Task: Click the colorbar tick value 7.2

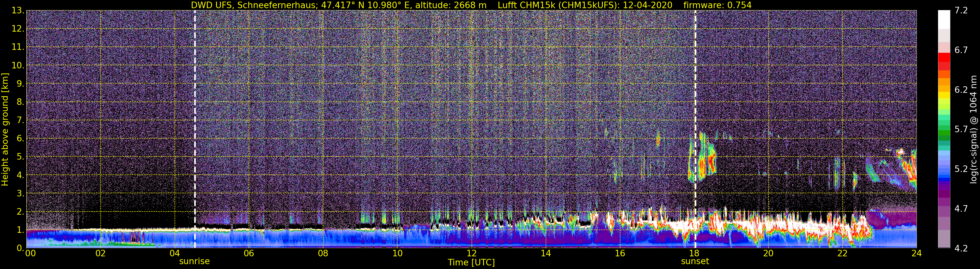Action: (961, 10)
